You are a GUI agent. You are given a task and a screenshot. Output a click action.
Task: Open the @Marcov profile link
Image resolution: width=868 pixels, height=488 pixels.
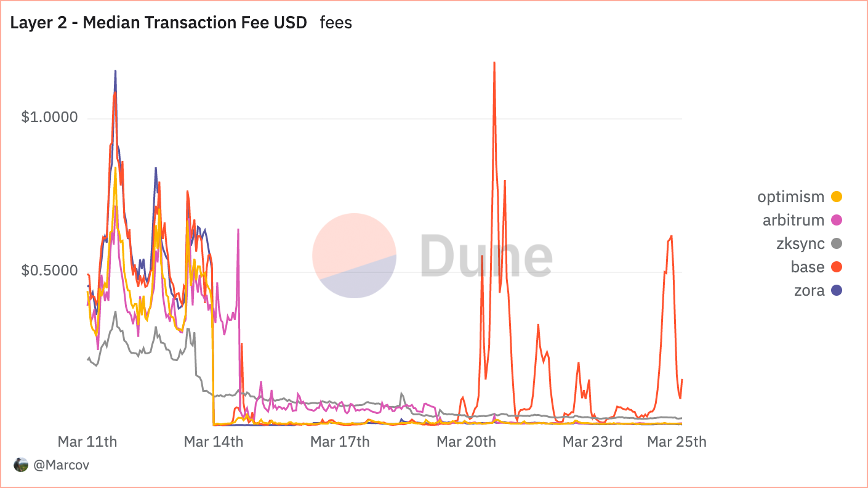coord(61,465)
